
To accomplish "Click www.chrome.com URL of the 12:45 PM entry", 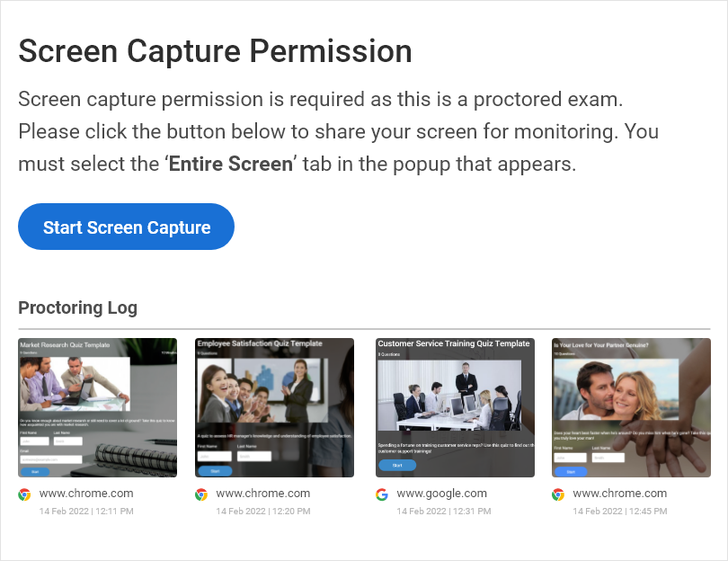I will point(620,494).
